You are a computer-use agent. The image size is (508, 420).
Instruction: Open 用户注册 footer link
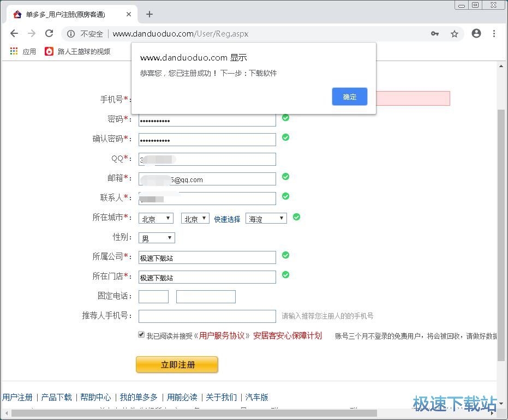click(x=17, y=397)
